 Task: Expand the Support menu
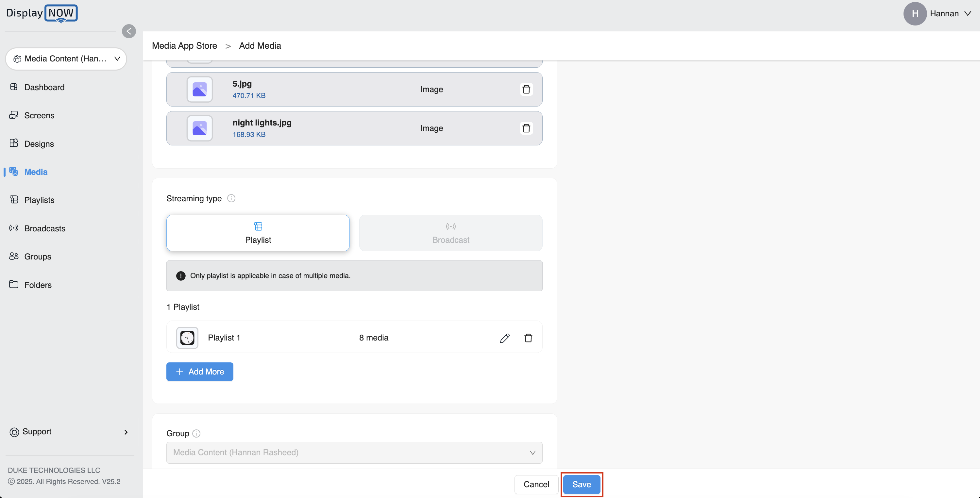click(x=68, y=431)
